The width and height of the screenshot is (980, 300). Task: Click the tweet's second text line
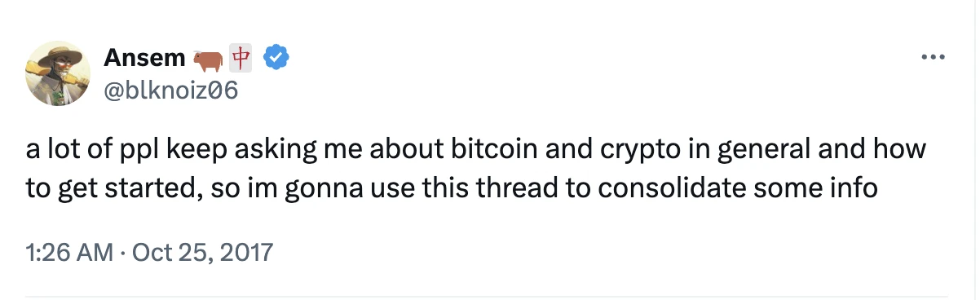pos(451,188)
